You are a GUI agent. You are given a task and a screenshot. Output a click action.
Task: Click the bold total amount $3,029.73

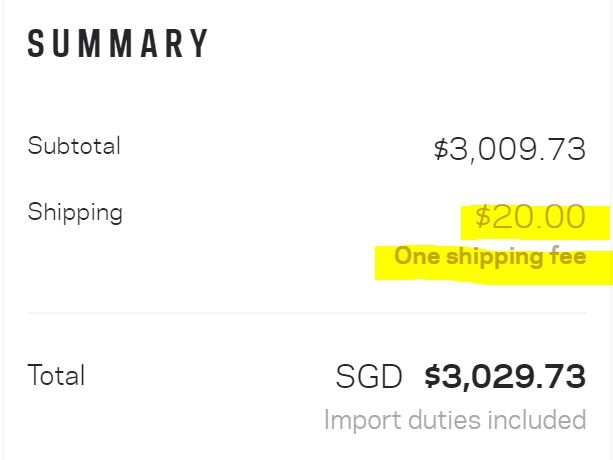click(x=505, y=377)
